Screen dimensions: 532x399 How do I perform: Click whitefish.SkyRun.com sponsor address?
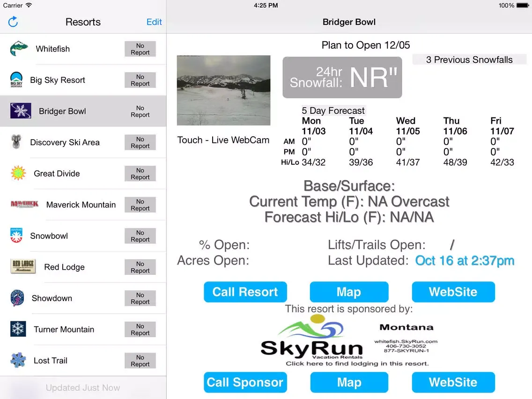tap(406, 341)
